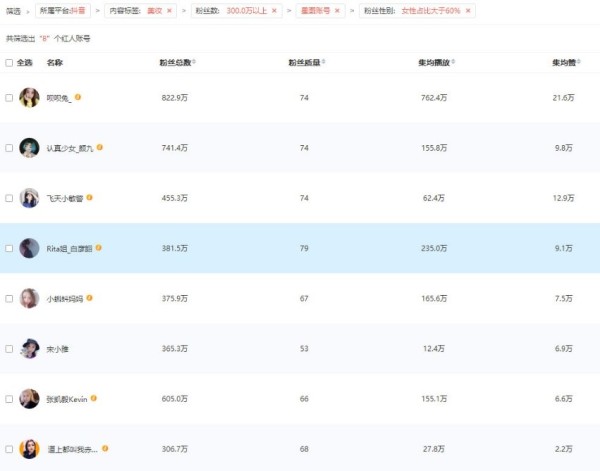Viewport: 600px width, 471px height.
Task: Check the box for 呗呗兔_ row
Action: pos(9,97)
